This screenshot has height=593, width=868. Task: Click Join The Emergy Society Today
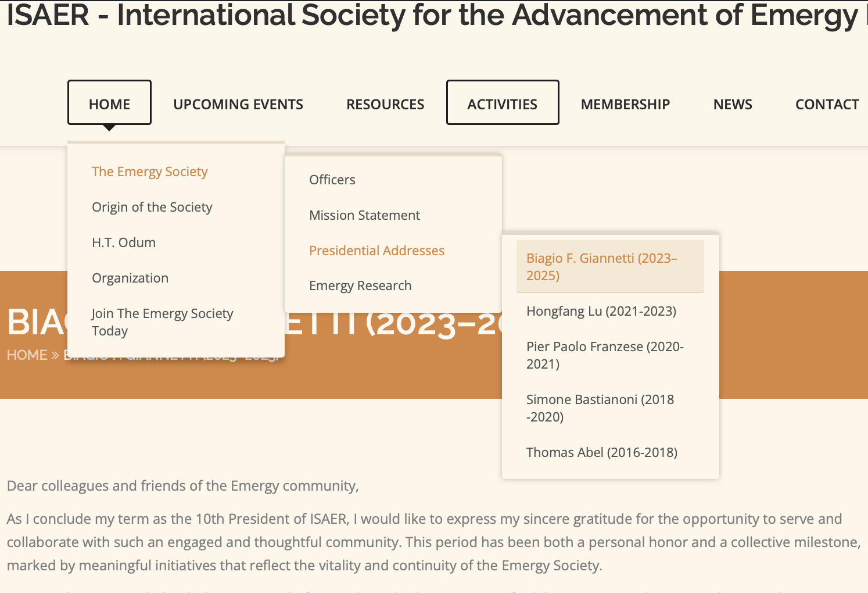pos(162,322)
